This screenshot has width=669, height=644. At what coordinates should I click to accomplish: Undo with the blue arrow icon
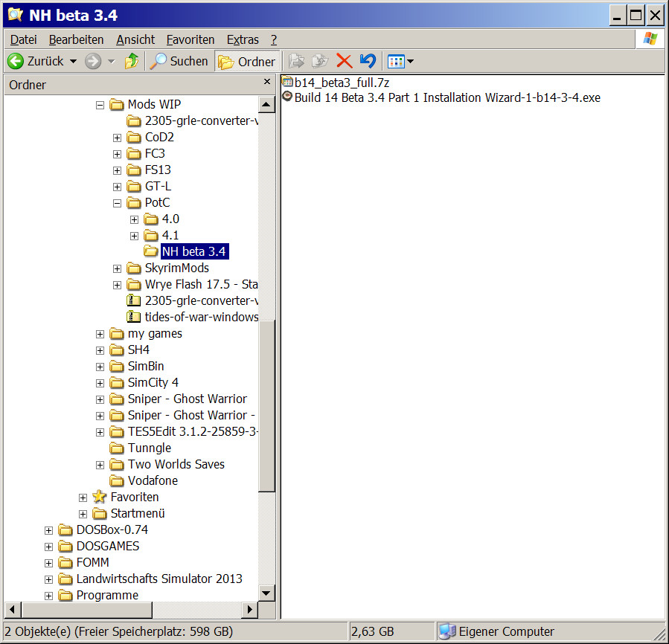368,62
